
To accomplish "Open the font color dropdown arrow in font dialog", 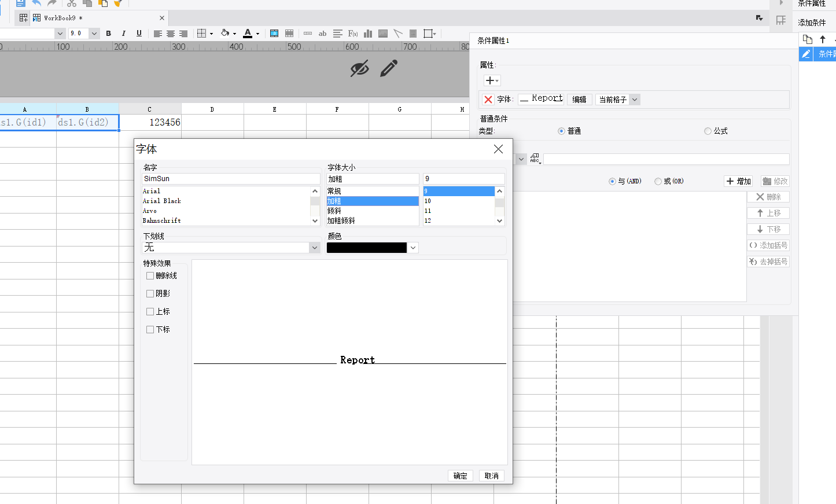I will (413, 248).
